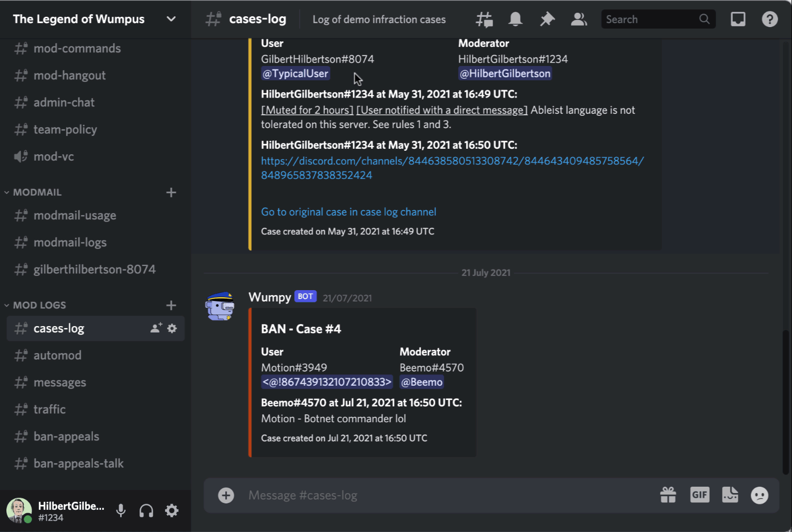Open The Legend of Wumpus server dropdown
This screenshot has width=792, height=532.
(171, 19)
